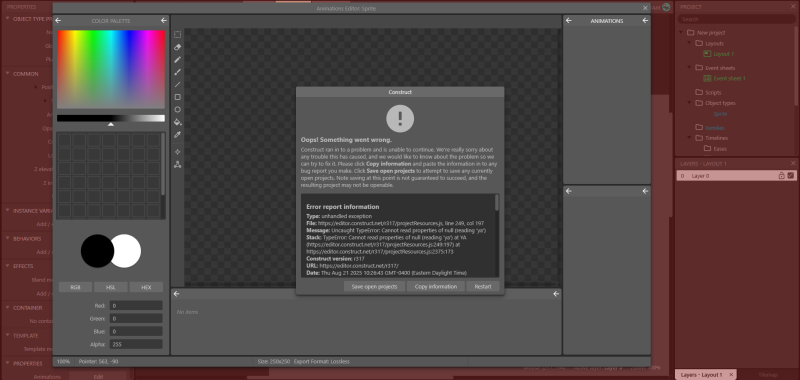The image size is (800, 380).
Task: Toggle the Layer 0 lock icon
Action: click(781, 175)
